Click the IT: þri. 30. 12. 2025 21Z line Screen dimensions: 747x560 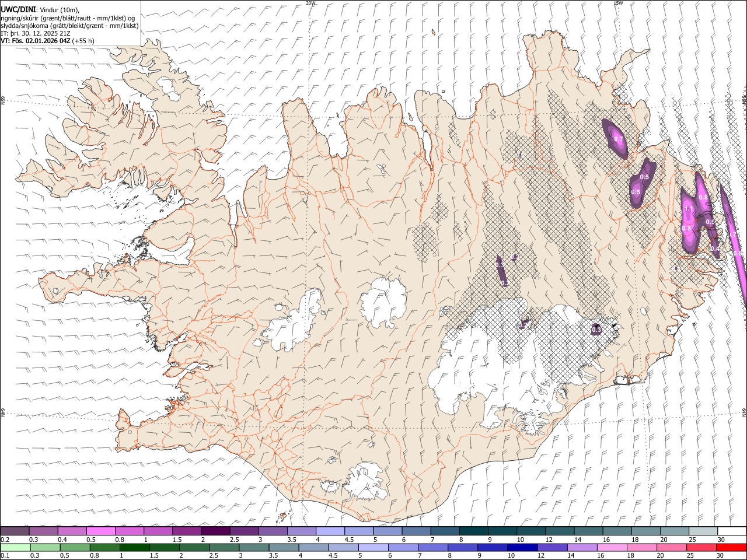[36, 33]
